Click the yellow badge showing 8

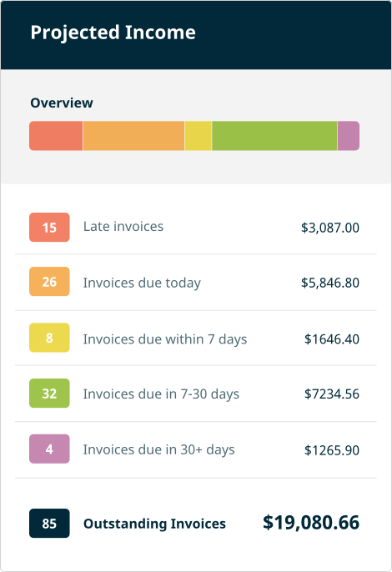(x=49, y=338)
